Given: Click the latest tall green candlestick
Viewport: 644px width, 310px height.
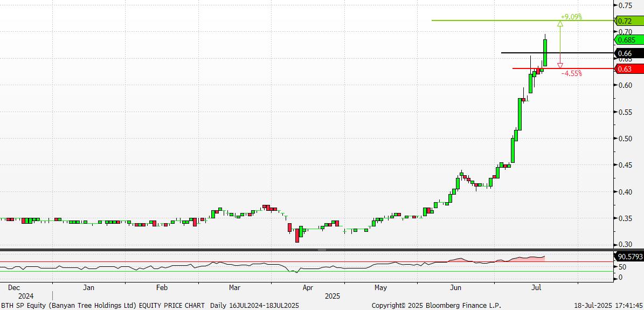Looking at the screenshot, I should click(x=545, y=53).
